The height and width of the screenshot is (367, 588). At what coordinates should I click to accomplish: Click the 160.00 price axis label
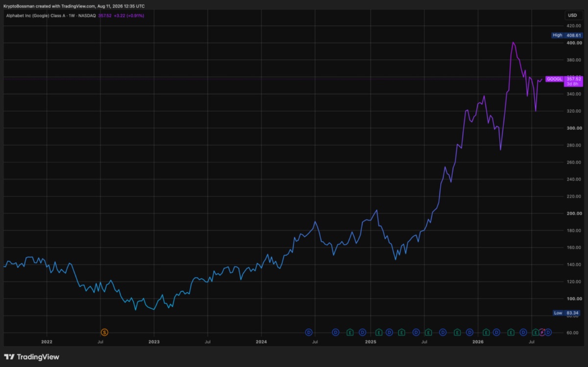point(573,247)
